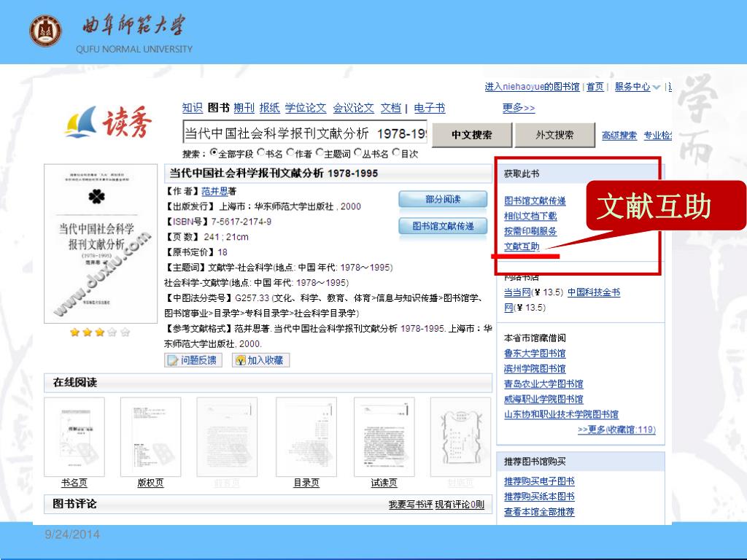This screenshot has height=560, width=747.
Task: Click the 图书馆文献传递 link under 获取此书
Action: click(535, 201)
